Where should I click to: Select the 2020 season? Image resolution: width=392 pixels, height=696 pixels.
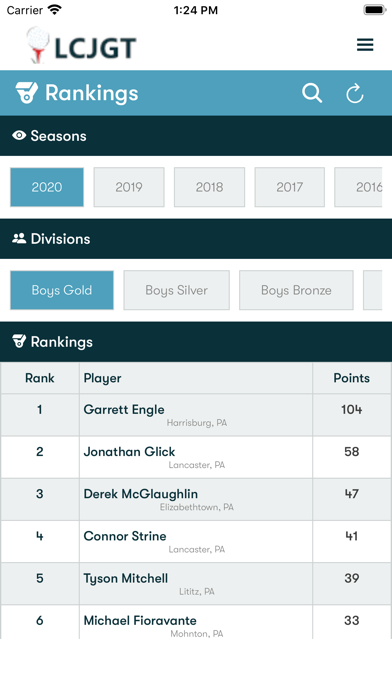47,187
